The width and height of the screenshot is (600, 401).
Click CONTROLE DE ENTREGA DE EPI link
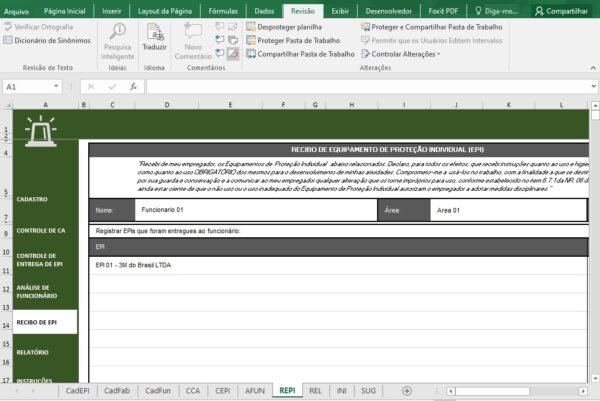[39, 260]
